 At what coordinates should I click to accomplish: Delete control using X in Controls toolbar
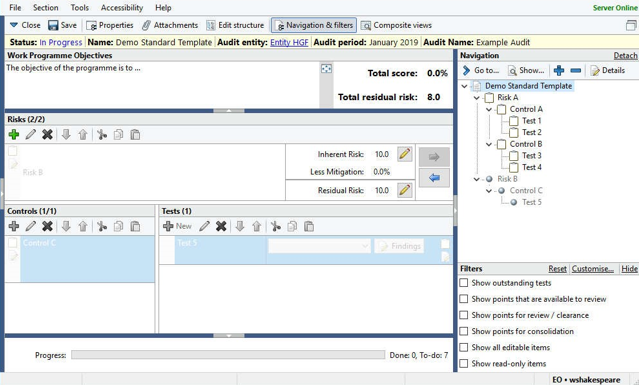(x=47, y=226)
